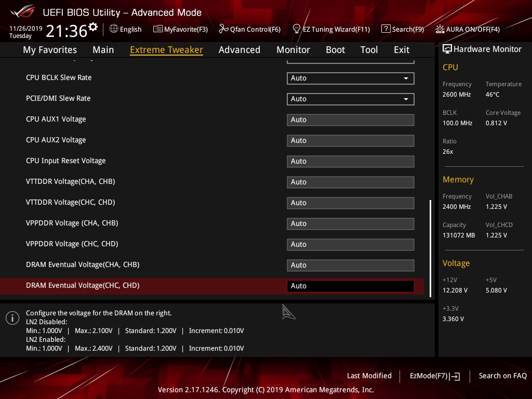This screenshot has width=532, height=399.
Task: Click the 11/26/2019 date
Action: pos(26,28)
